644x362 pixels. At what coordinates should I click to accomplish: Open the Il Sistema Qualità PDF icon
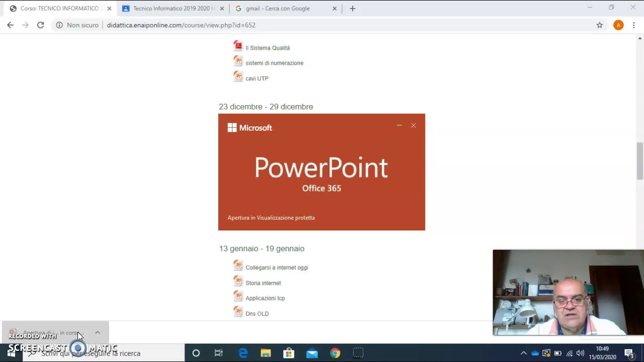(238, 46)
